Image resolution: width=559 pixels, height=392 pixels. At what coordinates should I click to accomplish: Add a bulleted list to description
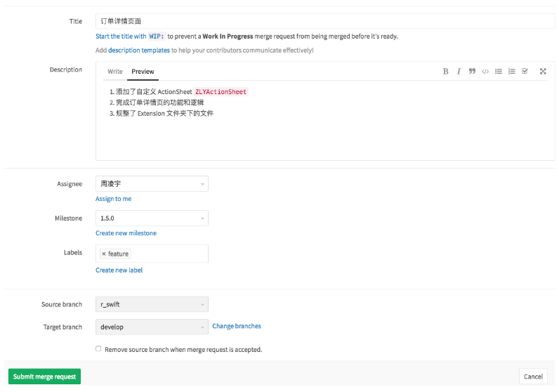coord(499,72)
